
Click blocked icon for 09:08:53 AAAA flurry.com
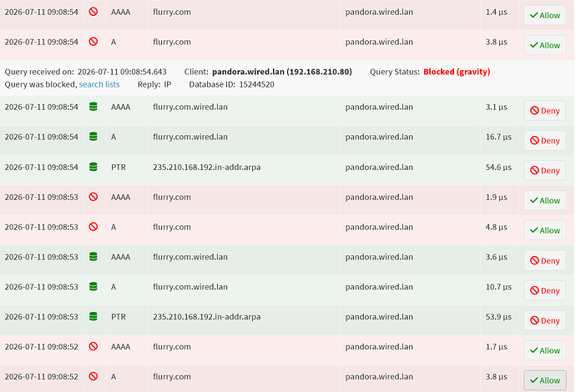93,197
